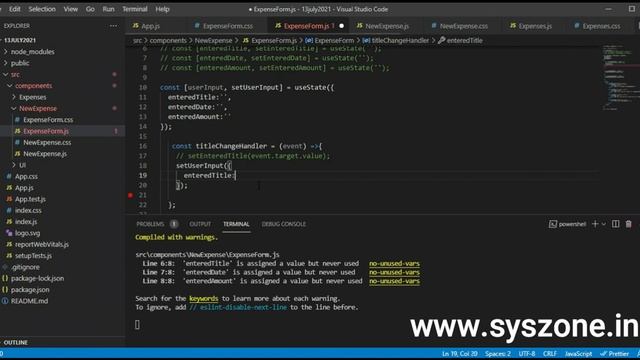
Task: Open the Go menu
Action: coord(90,9)
